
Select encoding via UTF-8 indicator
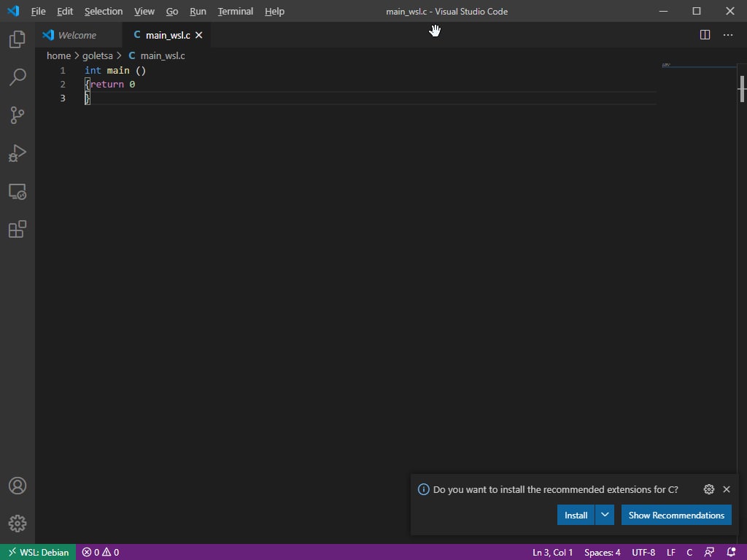[643, 553]
